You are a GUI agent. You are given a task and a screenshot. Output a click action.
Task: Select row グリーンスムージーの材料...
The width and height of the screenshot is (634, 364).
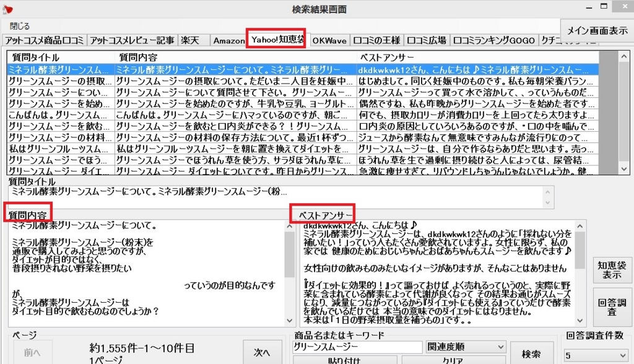point(303,137)
